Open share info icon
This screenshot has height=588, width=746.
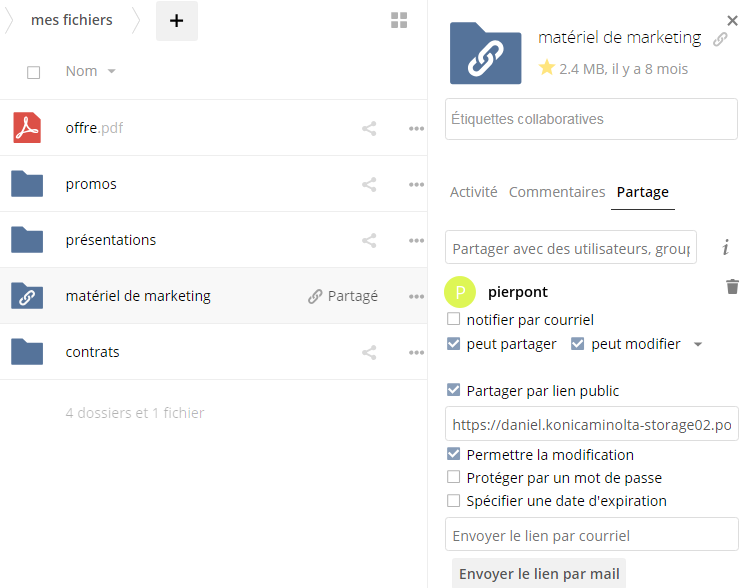(726, 247)
